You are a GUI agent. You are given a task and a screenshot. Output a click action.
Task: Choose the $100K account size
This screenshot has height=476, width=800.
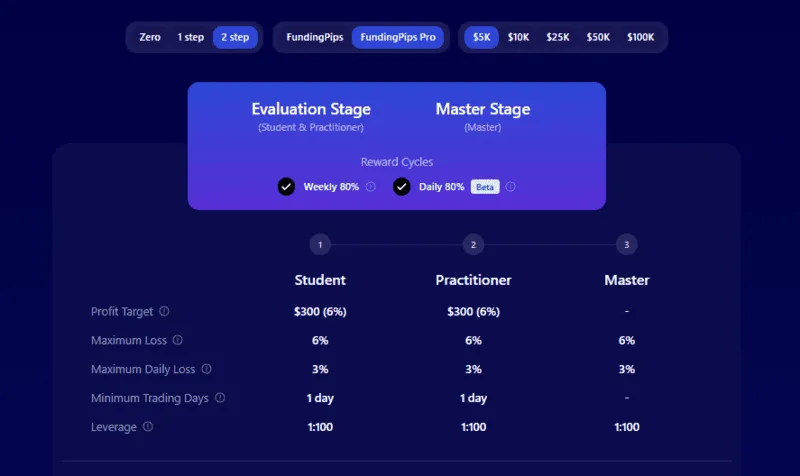click(x=640, y=37)
